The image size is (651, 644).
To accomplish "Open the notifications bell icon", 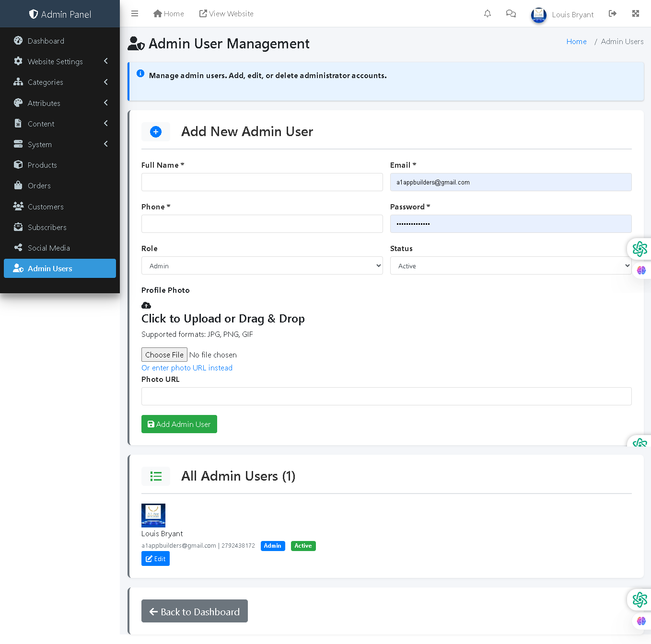I will (488, 14).
